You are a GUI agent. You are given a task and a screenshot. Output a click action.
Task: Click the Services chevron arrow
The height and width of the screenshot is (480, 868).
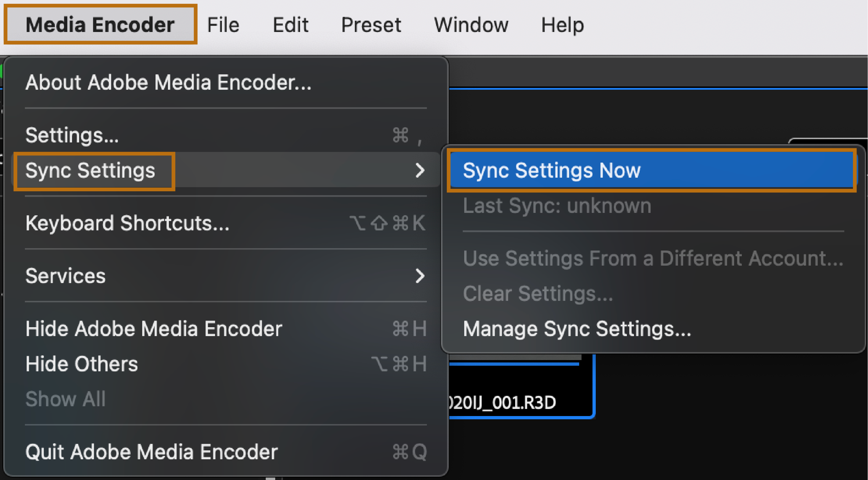420,276
